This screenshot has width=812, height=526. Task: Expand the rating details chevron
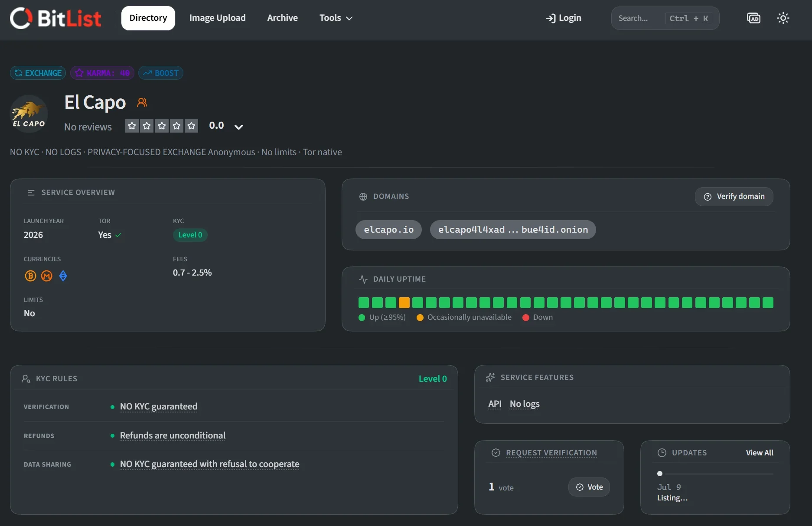pos(238,127)
